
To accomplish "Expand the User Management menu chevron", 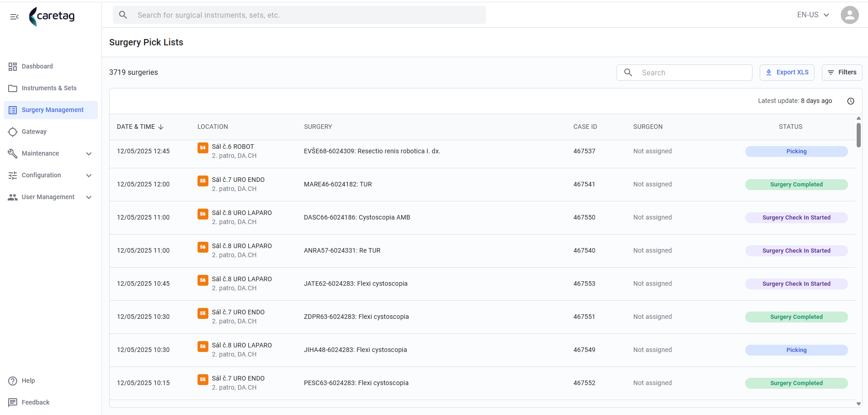I will [89, 197].
